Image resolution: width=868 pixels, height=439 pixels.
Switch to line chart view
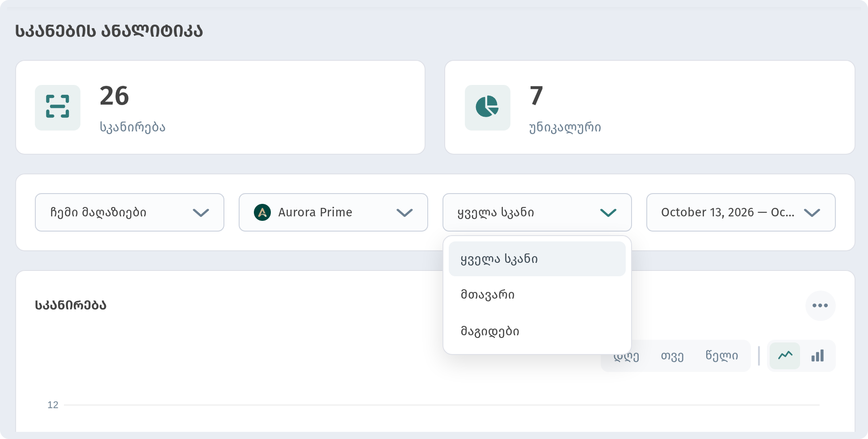click(x=785, y=356)
